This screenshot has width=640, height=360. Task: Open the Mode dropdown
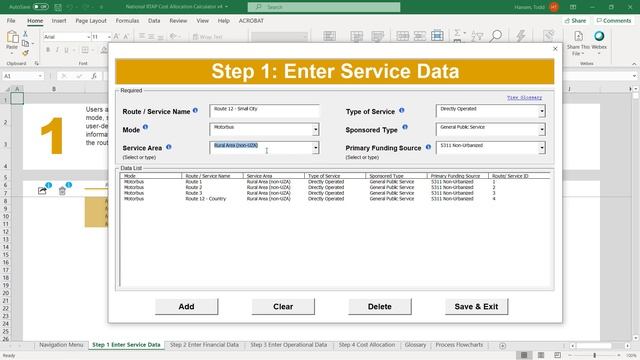pos(316,130)
